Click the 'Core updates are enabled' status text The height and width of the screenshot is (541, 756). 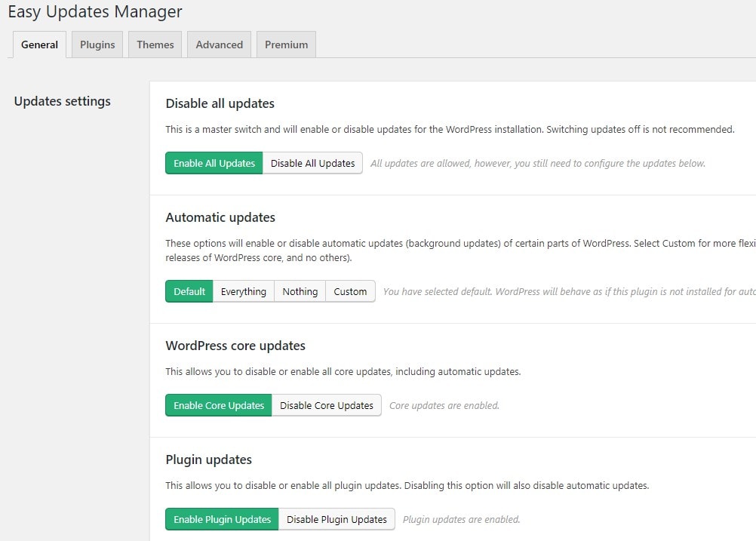444,405
